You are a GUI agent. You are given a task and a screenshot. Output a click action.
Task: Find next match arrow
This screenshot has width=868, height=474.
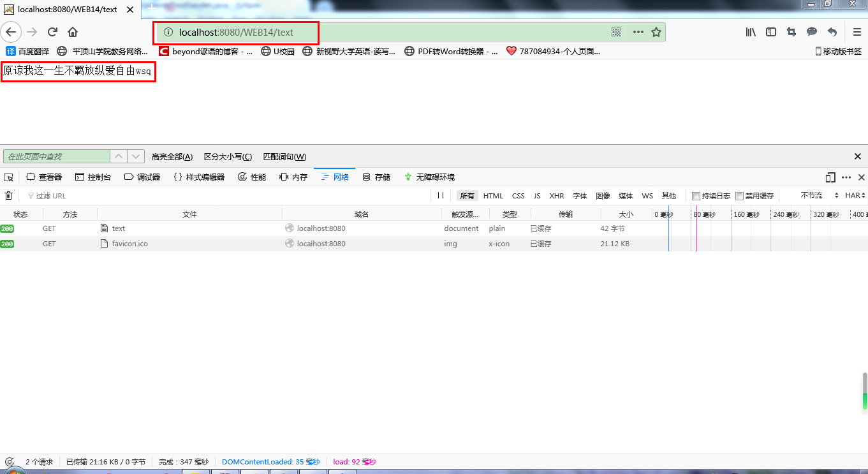(x=136, y=156)
